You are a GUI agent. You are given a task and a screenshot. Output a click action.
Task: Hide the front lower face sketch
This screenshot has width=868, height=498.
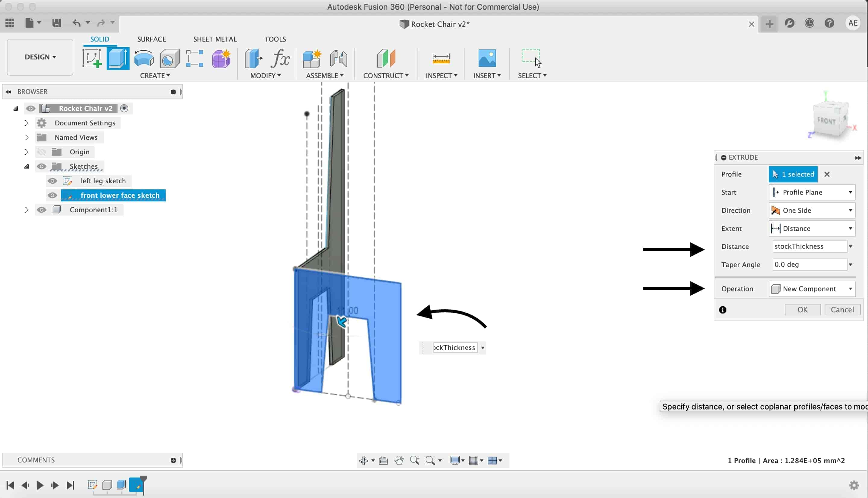(52, 195)
